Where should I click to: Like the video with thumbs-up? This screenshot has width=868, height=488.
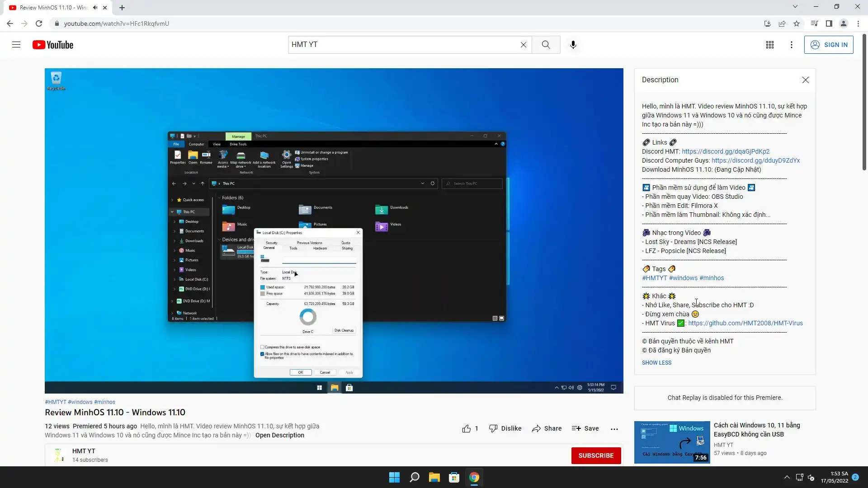(467, 429)
